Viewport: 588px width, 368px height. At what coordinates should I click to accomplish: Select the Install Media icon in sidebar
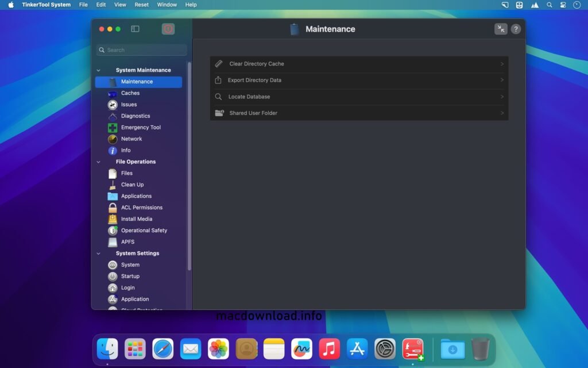113,219
